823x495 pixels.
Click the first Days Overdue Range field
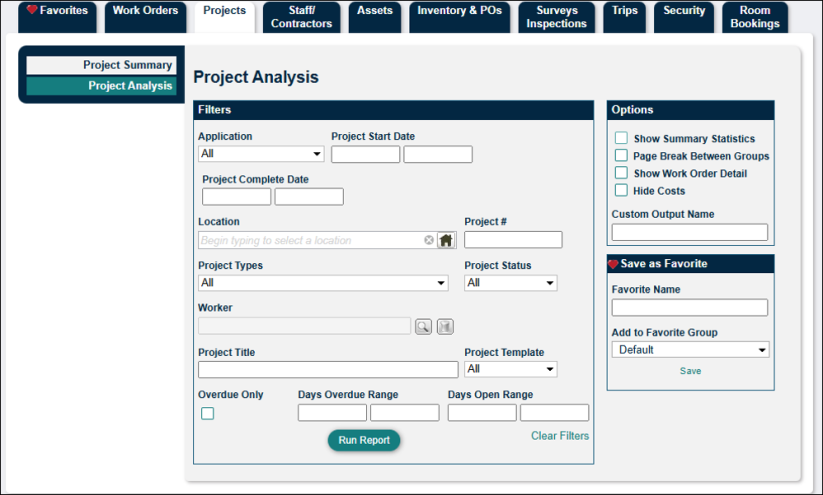click(x=332, y=413)
